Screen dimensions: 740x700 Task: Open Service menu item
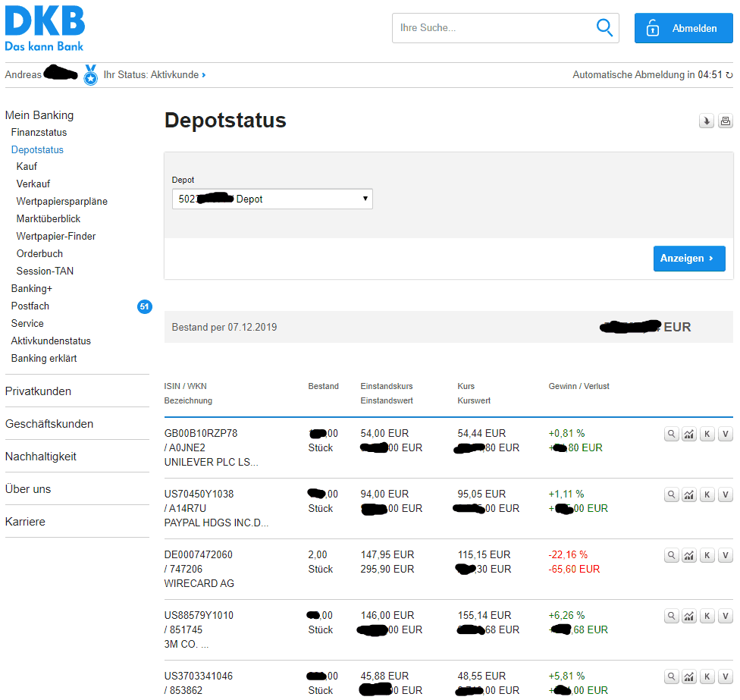tap(27, 323)
